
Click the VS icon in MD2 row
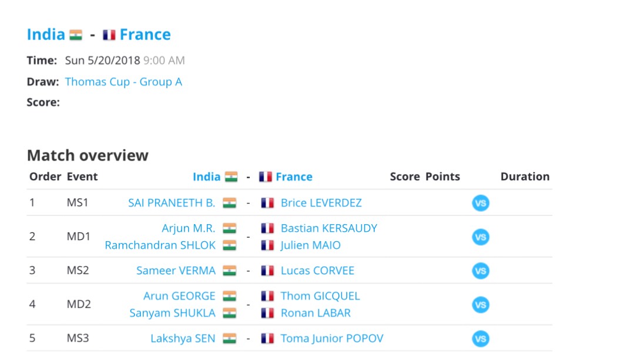[481, 305]
